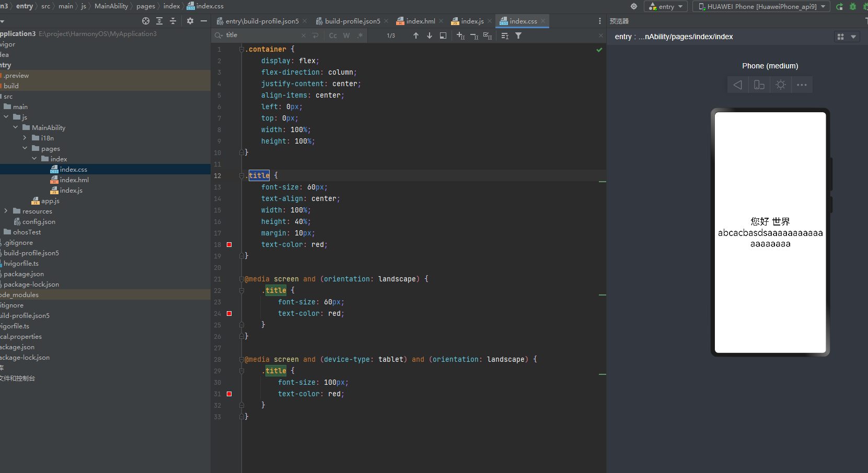Image resolution: width=868 pixels, height=473 pixels.
Task: Collapse the index folder node
Action: [34, 159]
